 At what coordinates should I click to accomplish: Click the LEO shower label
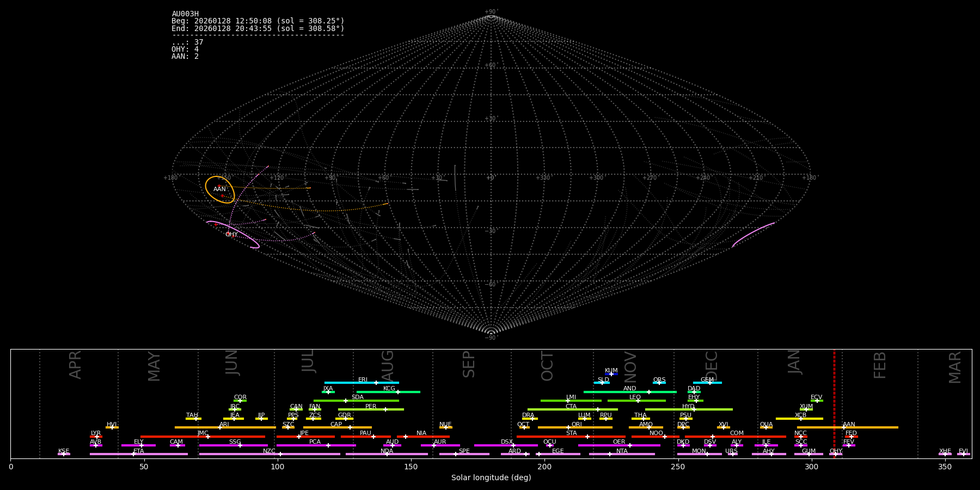(x=635, y=397)
